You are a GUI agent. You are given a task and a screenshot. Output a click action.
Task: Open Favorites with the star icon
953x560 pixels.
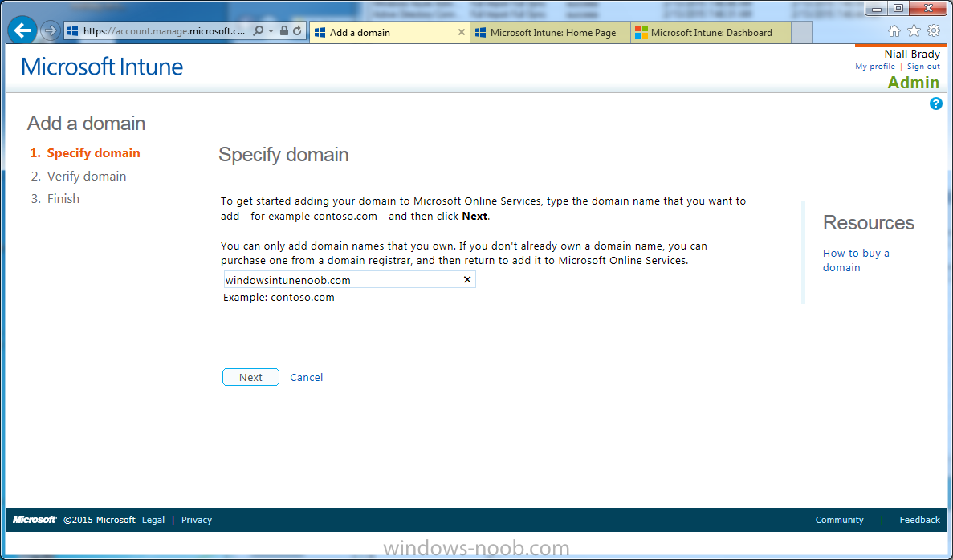[x=914, y=31]
